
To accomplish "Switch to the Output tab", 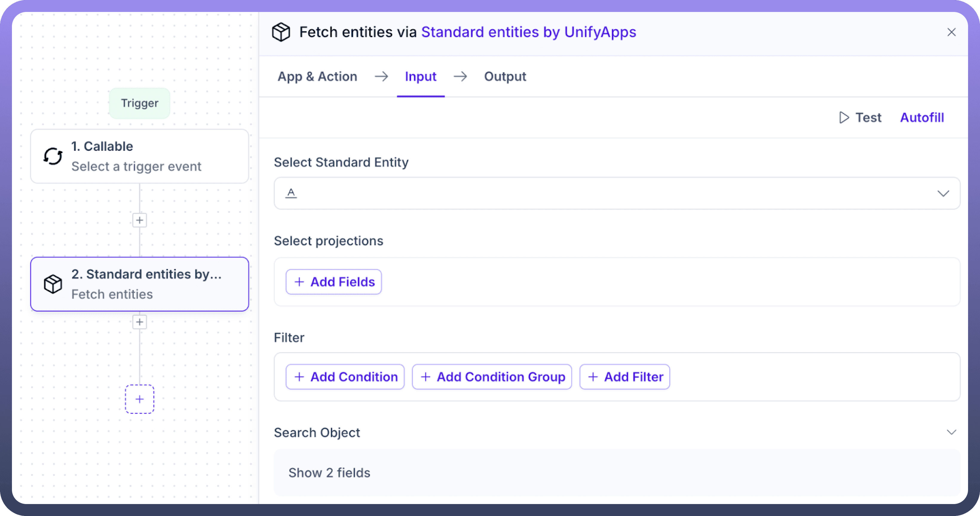I will point(505,77).
